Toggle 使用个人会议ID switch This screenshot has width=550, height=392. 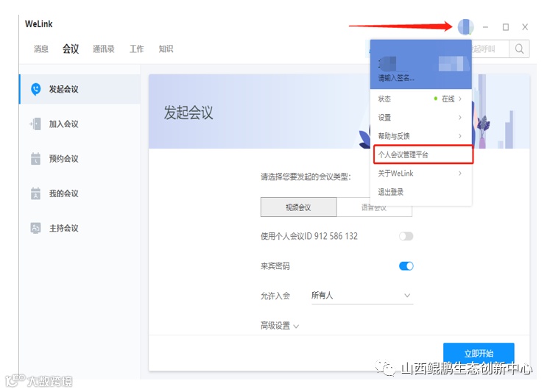point(406,236)
